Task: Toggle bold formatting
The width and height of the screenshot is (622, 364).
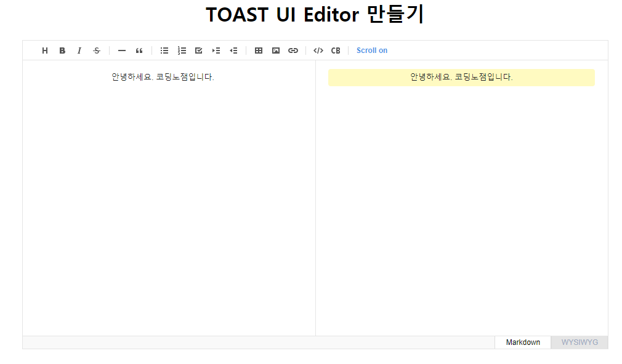Action: (62, 51)
